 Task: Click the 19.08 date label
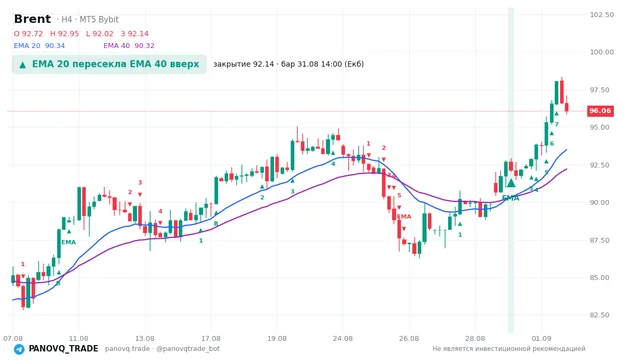pos(277,338)
